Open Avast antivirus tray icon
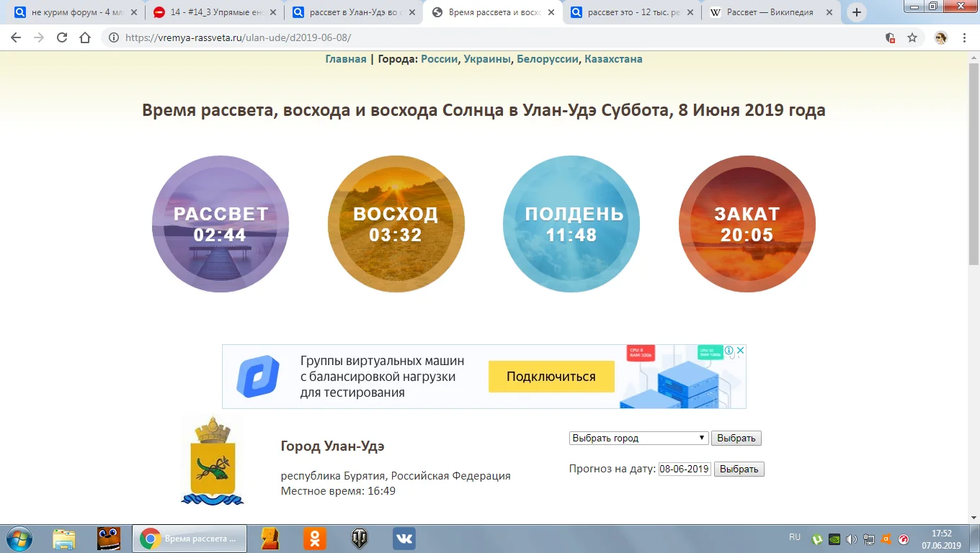The width and height of the screenshot is (980, 553). (886, 539)
